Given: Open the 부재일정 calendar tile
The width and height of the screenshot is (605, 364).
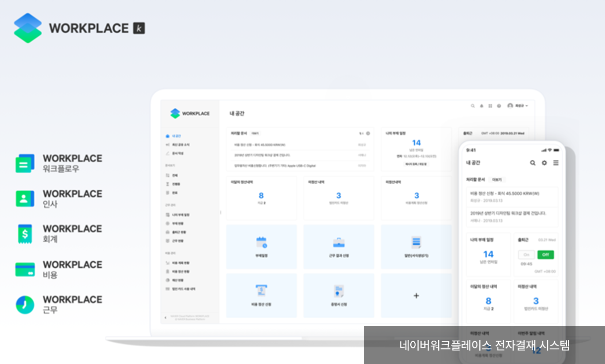Looking at the screenshot, I should click(x=261, y=247).
